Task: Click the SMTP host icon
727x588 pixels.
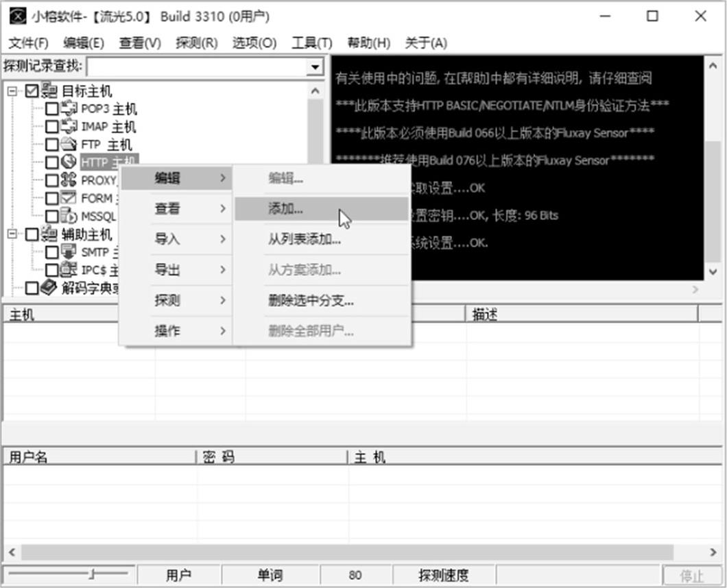Action: point(69,252)
